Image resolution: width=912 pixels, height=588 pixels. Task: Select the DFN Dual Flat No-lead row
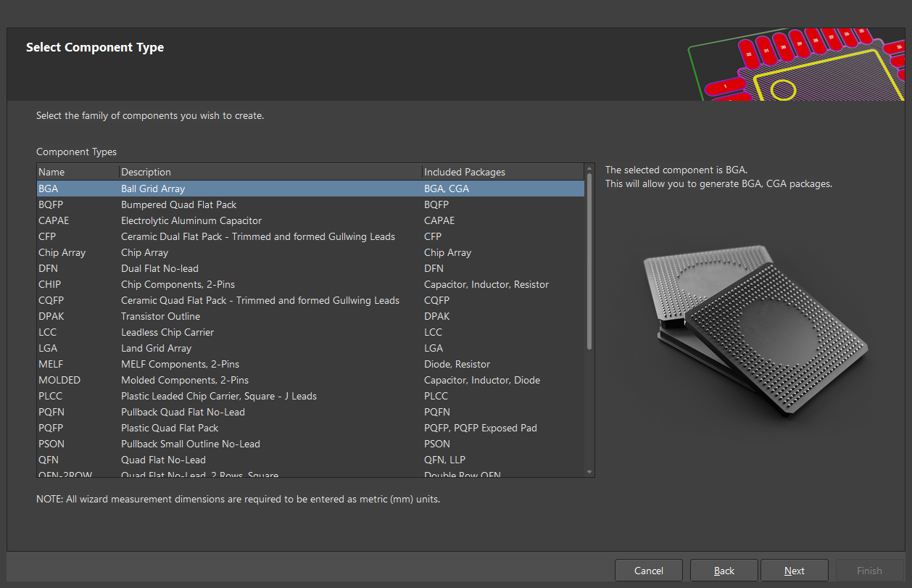310,268
